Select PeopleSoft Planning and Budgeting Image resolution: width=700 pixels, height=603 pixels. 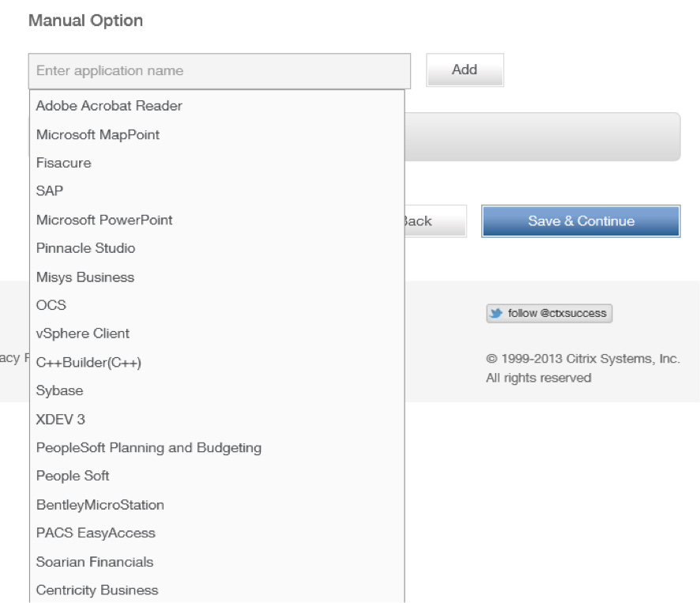[217, 447]
